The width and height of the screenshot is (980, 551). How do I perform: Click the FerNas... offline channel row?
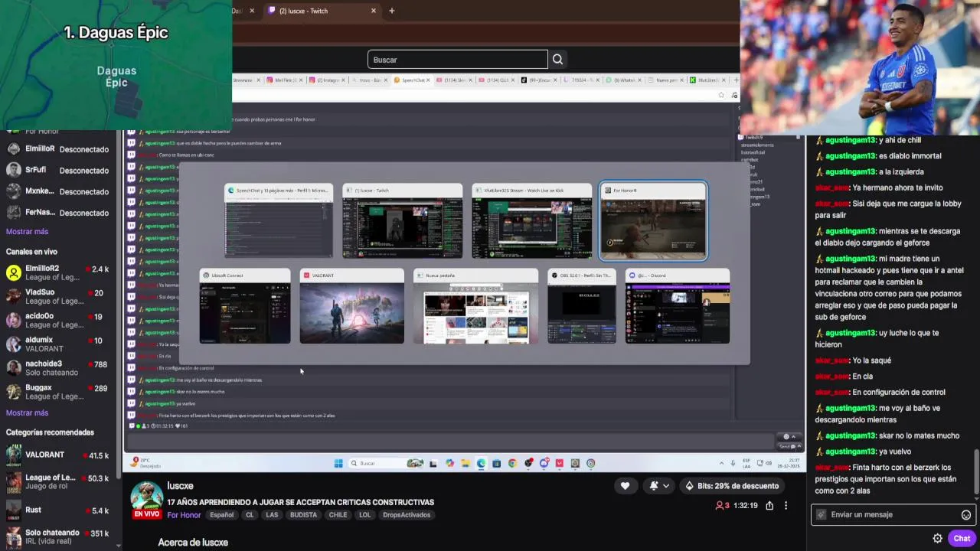coord(58,212)
